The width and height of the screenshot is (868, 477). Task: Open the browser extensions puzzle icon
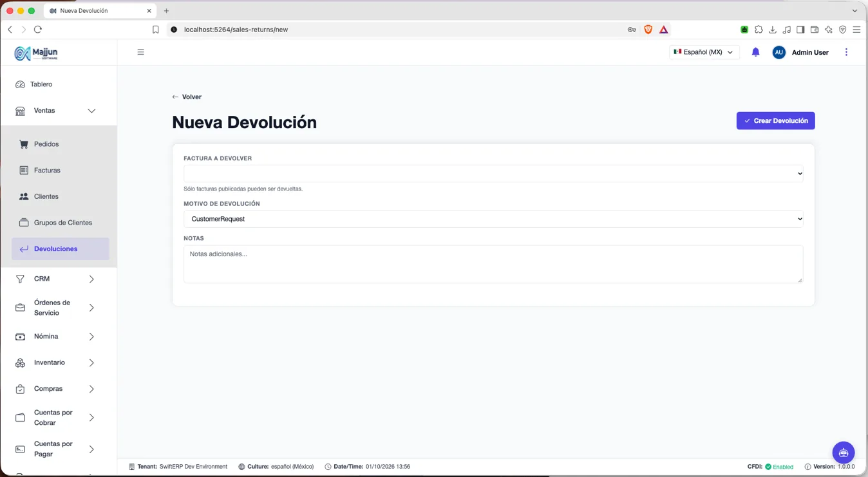[x=759, y=30]
